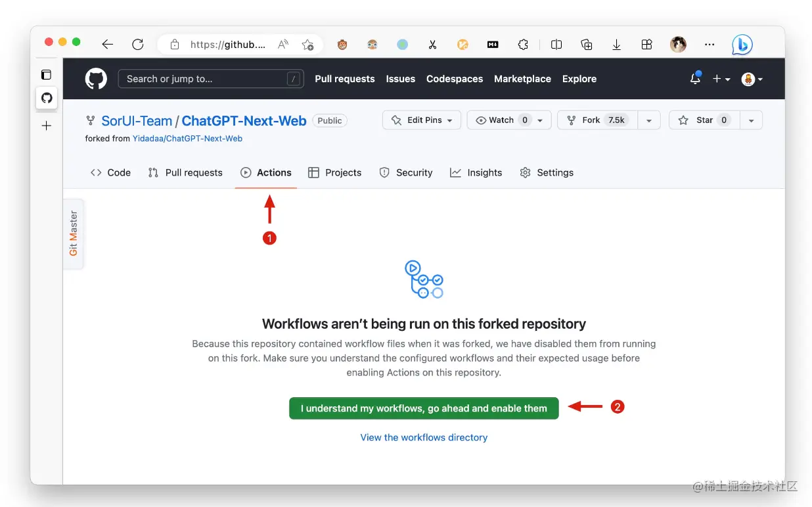
Task: Switch to repository Pull requests tab
Action: (x=185, y=172)
